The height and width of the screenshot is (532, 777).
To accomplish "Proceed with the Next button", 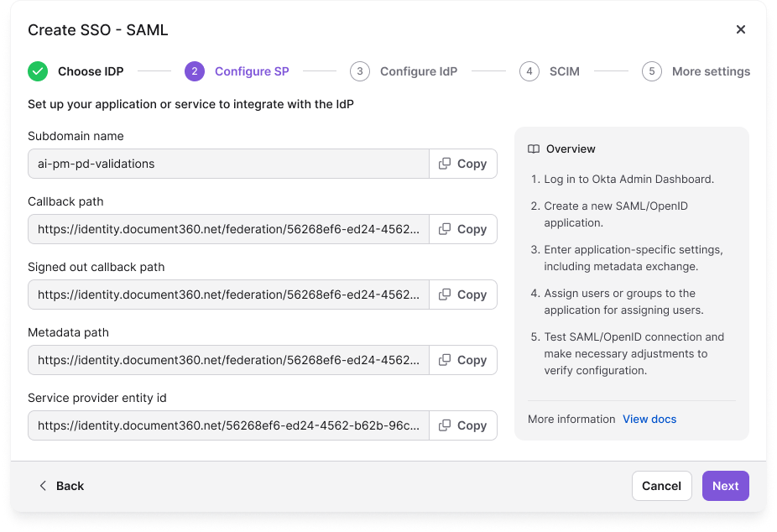I will pyautogui.click(x=726, y=486).
